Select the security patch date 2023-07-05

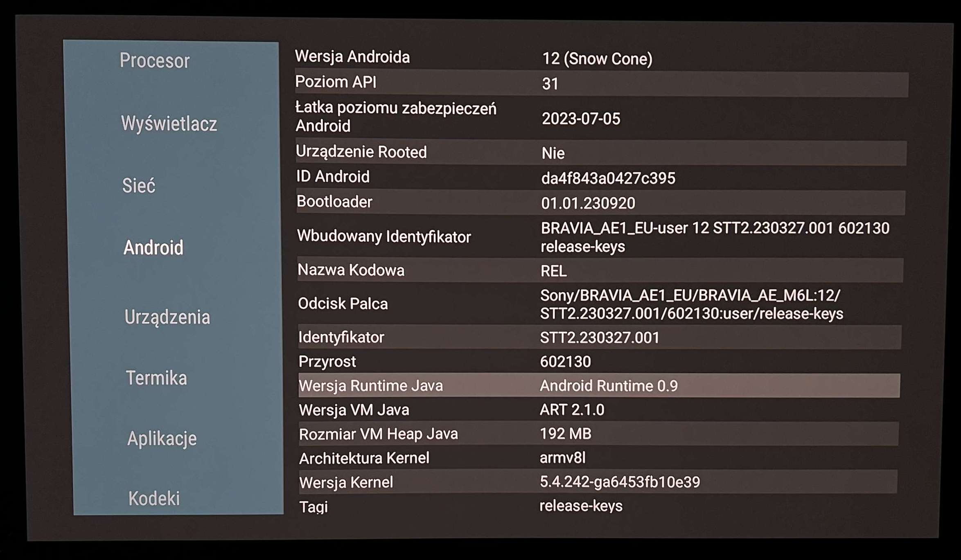(x=581, y=119)
